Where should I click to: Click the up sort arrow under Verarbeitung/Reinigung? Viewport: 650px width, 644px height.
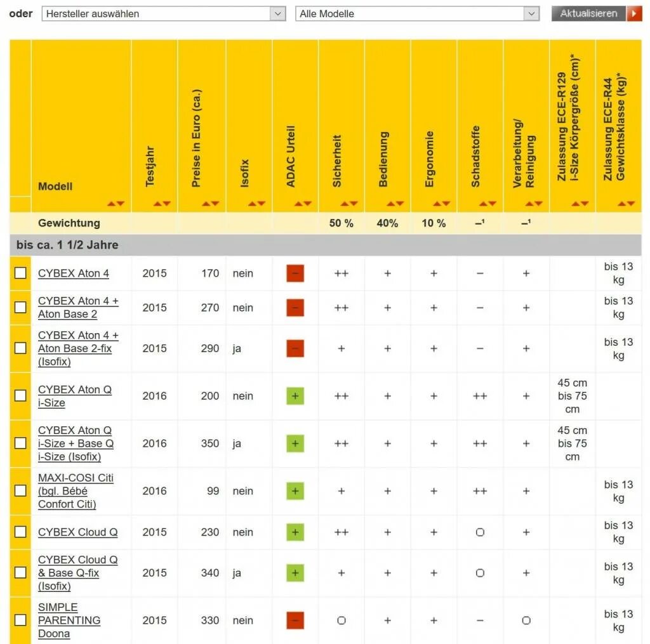click(x=529, y=204)
